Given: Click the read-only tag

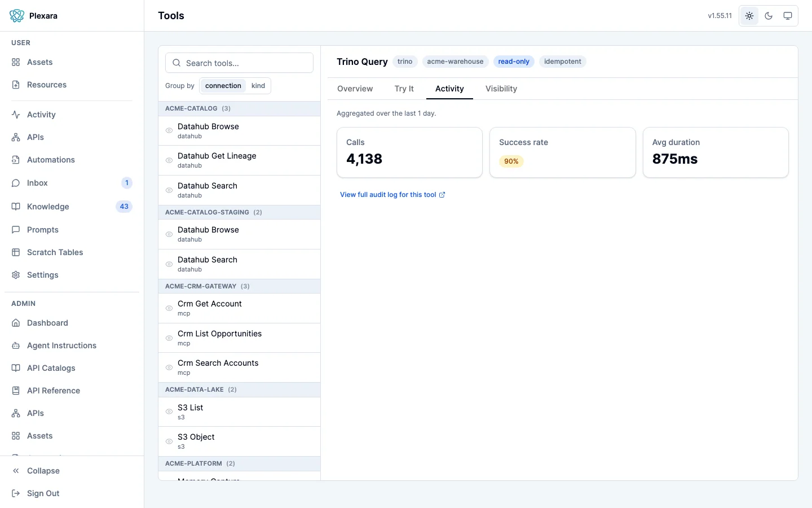Looking at the screenshot, I should 514,62.
